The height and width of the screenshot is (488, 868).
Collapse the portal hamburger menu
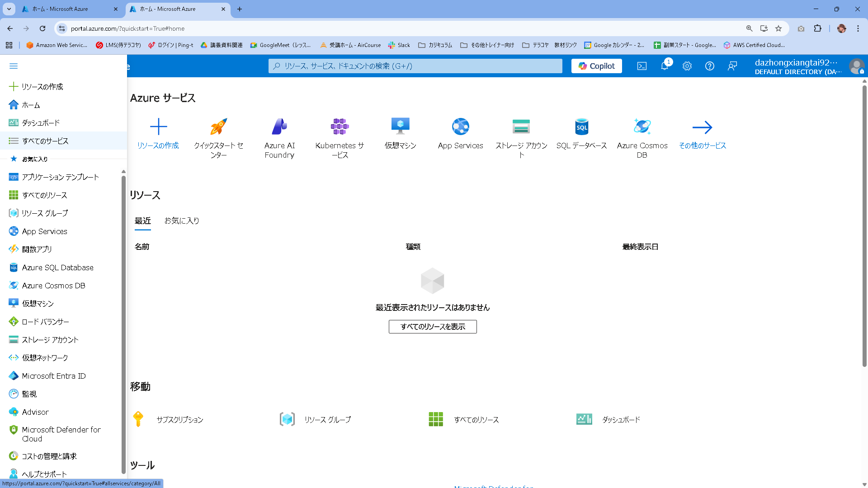click(x=14, y=66)
